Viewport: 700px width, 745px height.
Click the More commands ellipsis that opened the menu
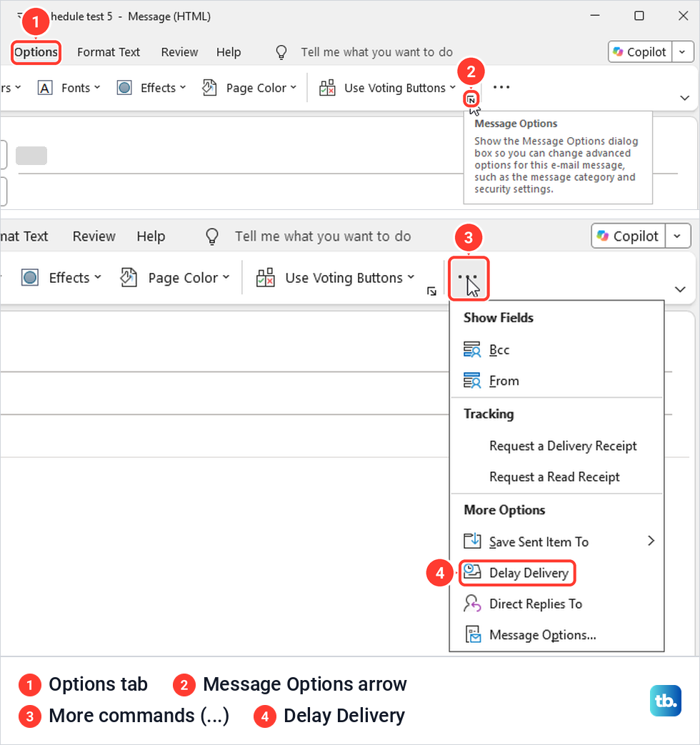coord(468,278)
